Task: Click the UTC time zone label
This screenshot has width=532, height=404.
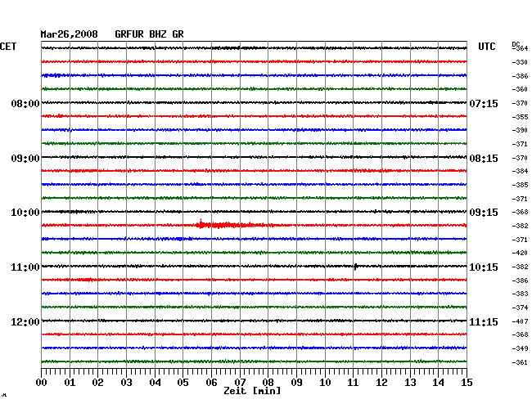Action: point(487,47)
